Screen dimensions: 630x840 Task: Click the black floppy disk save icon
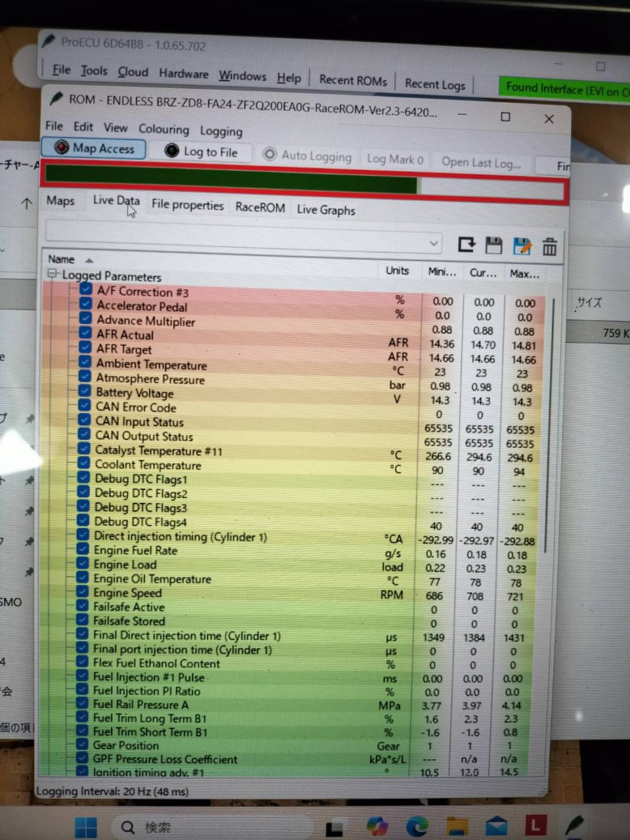pos(493,245)
